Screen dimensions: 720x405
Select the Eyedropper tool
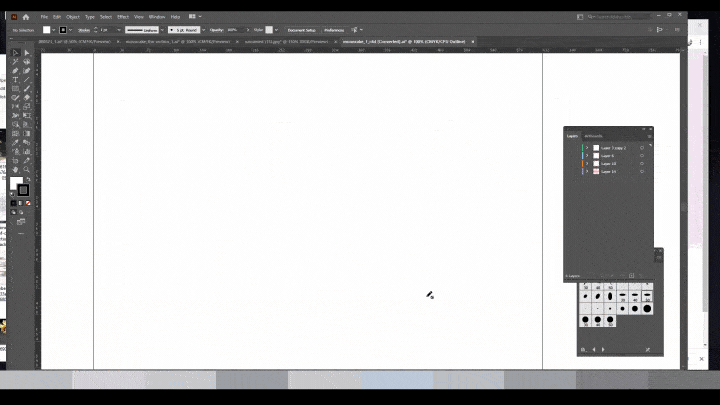pos(15,142)
